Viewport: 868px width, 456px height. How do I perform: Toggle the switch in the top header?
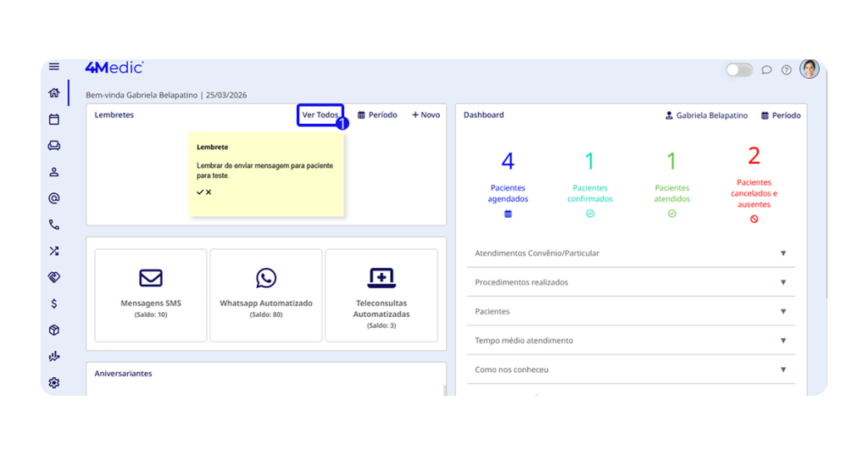[x=738, y=70]
